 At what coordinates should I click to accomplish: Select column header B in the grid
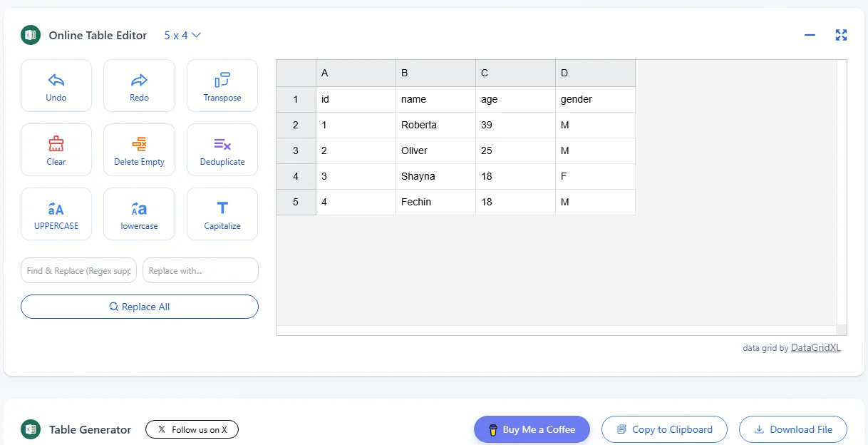[x=435, y=72]
